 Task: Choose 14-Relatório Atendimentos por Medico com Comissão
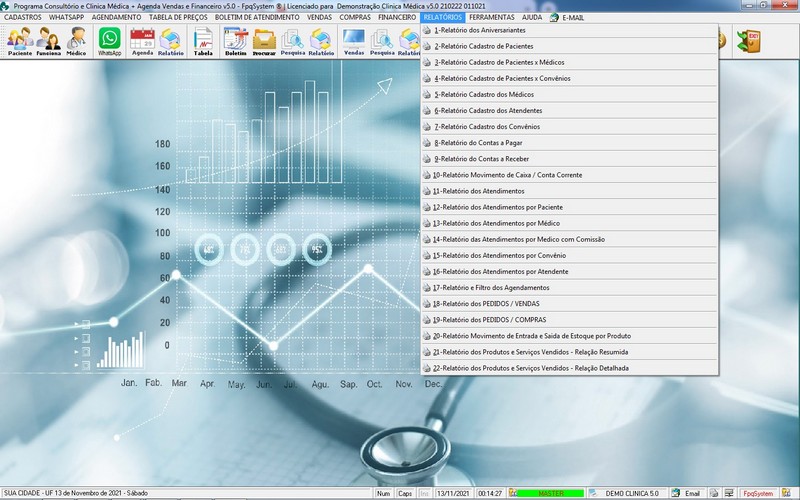click(x=569, y=239)
